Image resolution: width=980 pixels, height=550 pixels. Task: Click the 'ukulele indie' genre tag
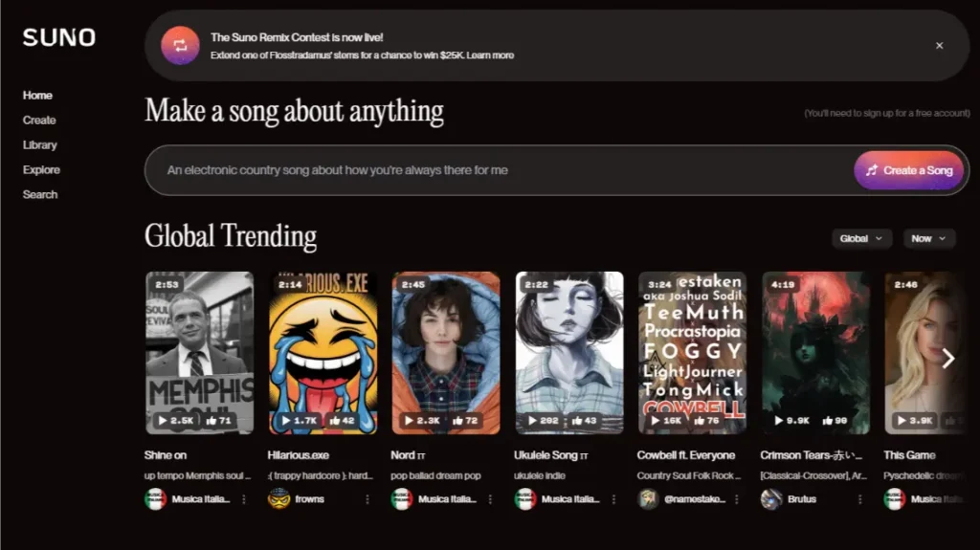coord(540,475)
